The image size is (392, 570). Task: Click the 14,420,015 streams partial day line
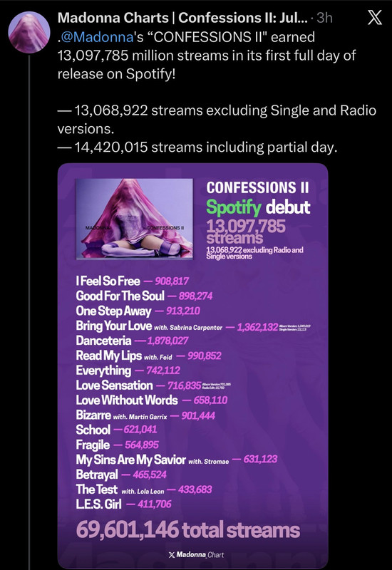point(197,147)
